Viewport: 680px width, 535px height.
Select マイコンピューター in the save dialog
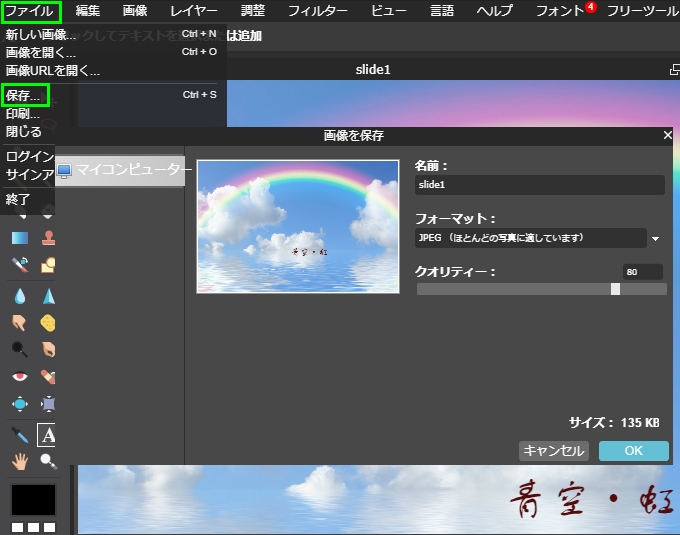[x=122, y=170]
